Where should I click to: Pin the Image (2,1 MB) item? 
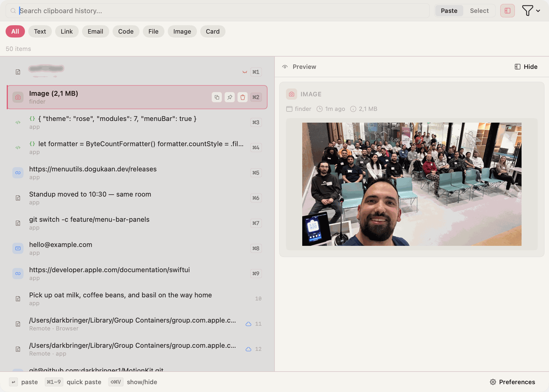click(x=230, y=97)
